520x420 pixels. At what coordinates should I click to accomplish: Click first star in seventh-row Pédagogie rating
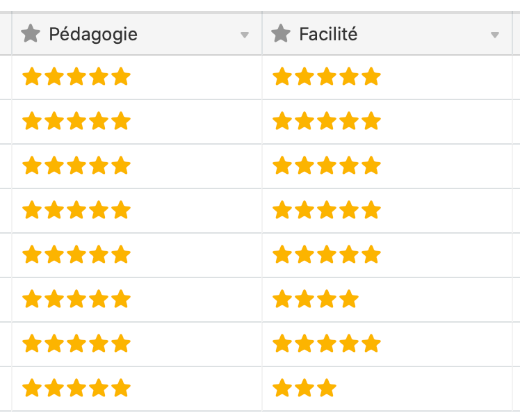point(31,344)
